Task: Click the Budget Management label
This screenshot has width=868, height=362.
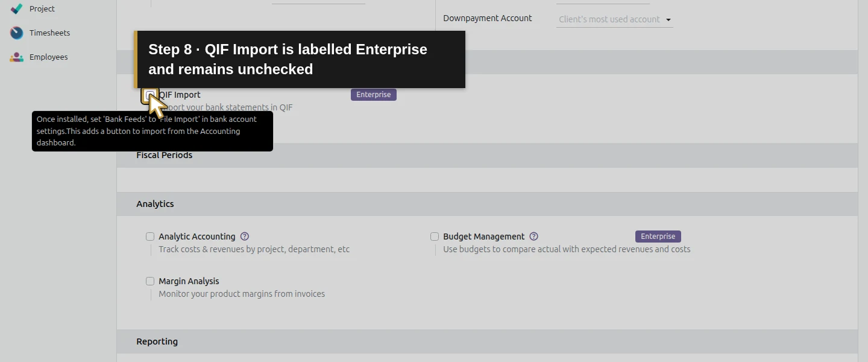Action: [x=484, y=237]
